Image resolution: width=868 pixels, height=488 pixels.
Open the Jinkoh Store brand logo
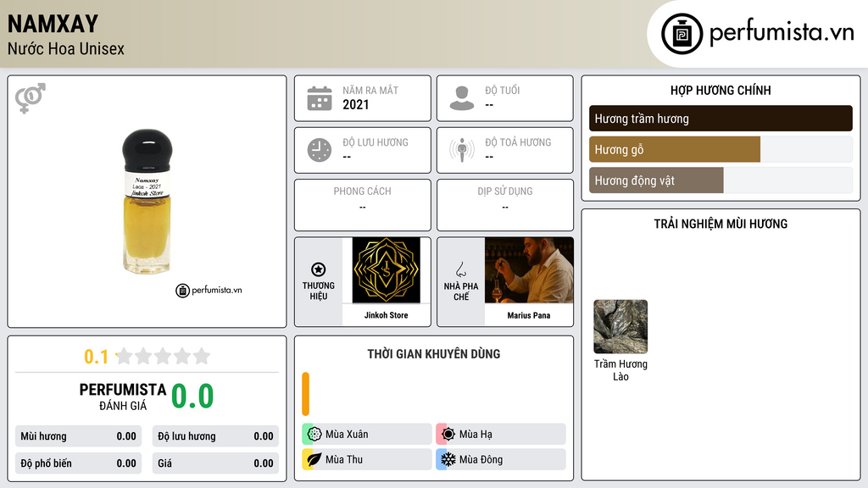[386, 270]
